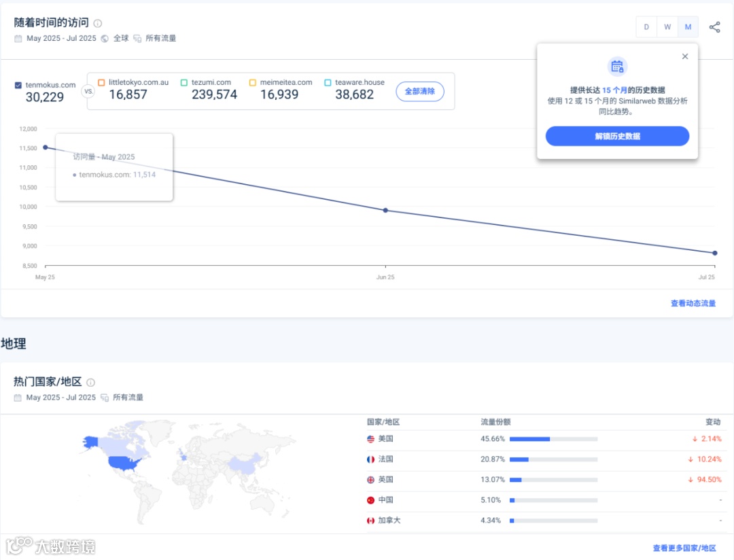This screenshot has height=560, width=734.
Task: Switch to the W weekly view tab
Action: tap(667, 27)
